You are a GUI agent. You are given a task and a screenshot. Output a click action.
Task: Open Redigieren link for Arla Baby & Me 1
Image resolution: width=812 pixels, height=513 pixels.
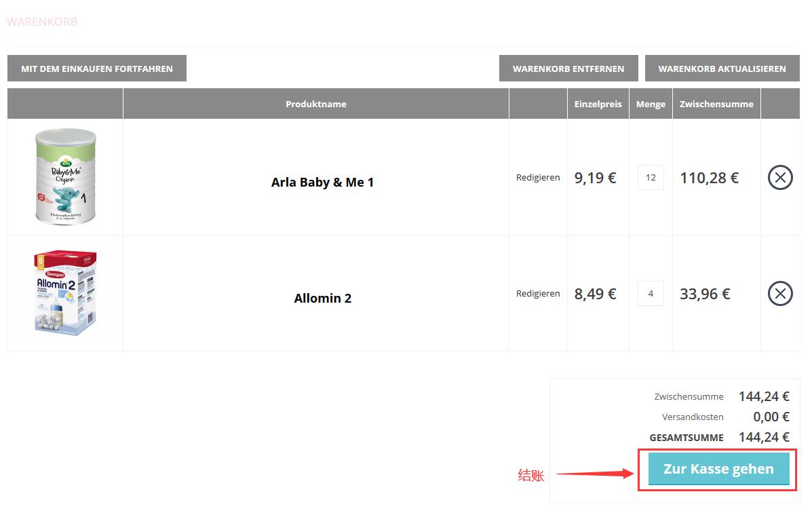[x=538, y=177]
